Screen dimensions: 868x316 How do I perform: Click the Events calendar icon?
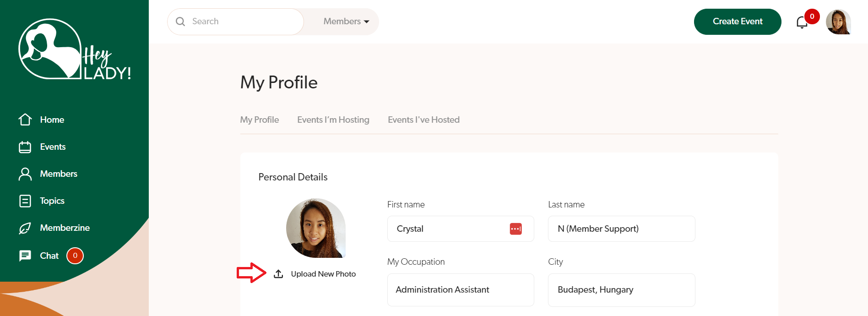click(x=25, y=147)
